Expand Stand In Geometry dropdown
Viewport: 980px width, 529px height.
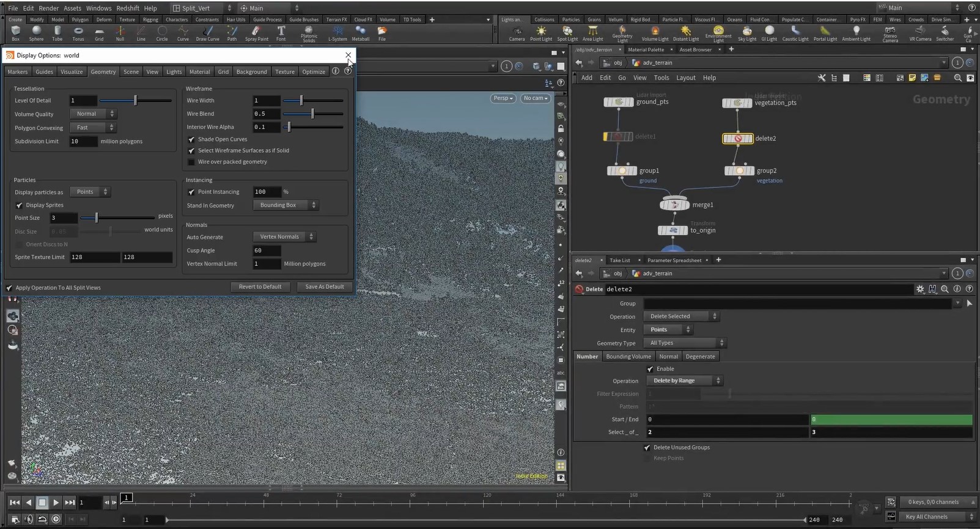pos(286,205)
